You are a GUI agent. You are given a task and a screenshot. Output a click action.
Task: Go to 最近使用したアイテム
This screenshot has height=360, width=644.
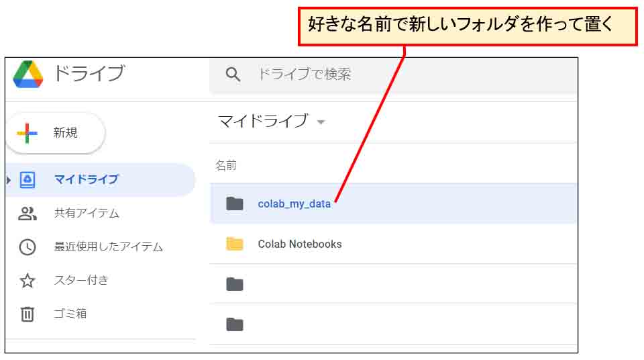pos(108,247)
